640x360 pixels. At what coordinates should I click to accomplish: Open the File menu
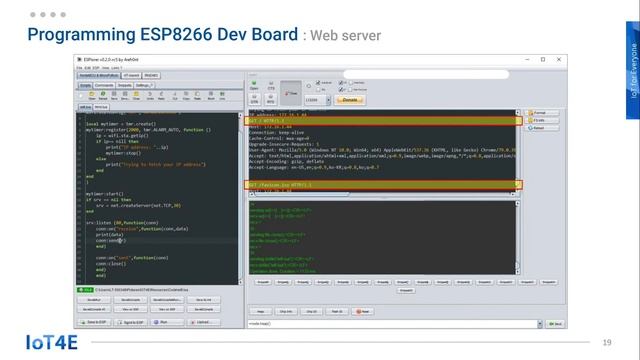(x=80, y=68)
